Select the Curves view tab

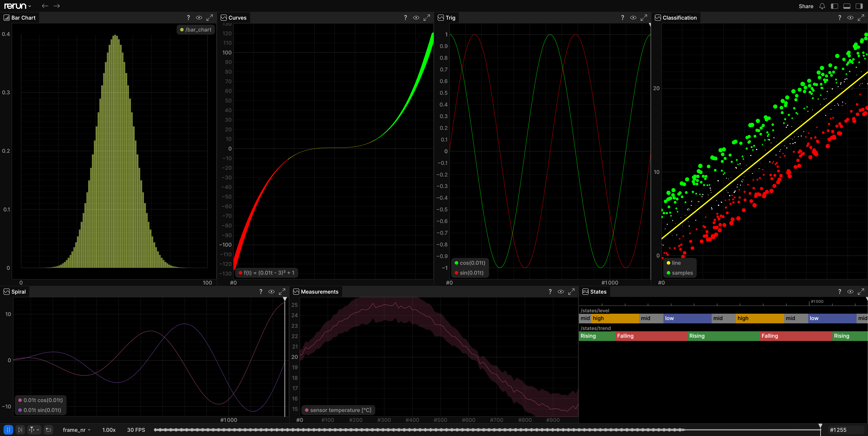coord(233,18)
